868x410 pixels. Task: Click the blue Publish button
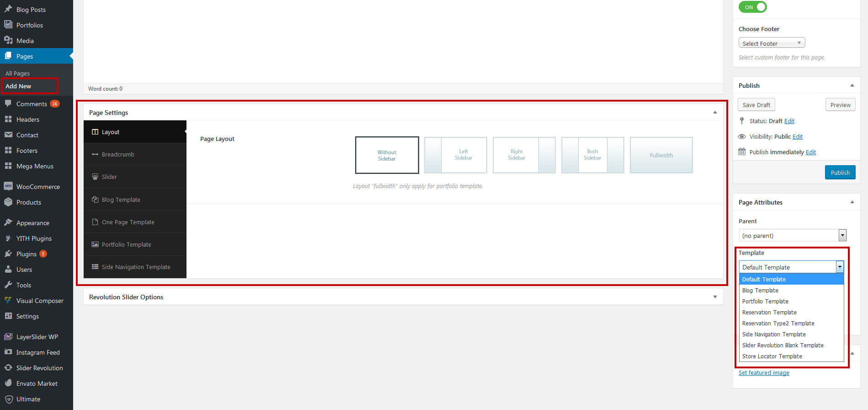click(x=840, y=173)
